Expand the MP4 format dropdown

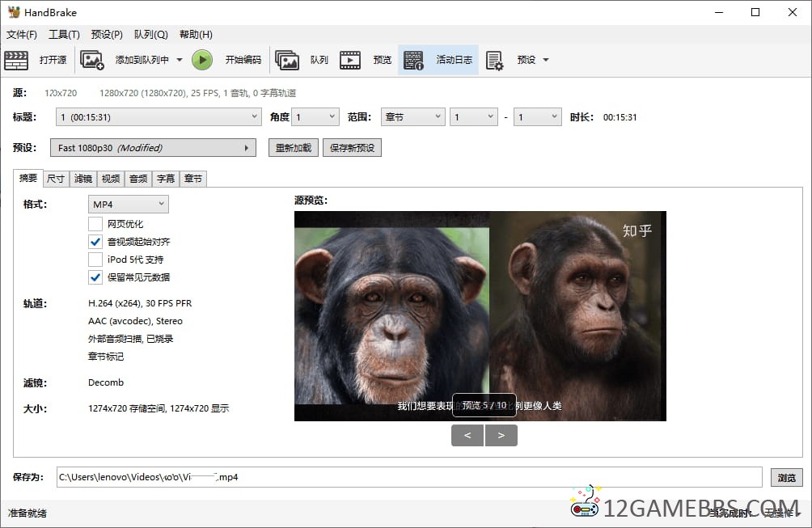[129, 205]
